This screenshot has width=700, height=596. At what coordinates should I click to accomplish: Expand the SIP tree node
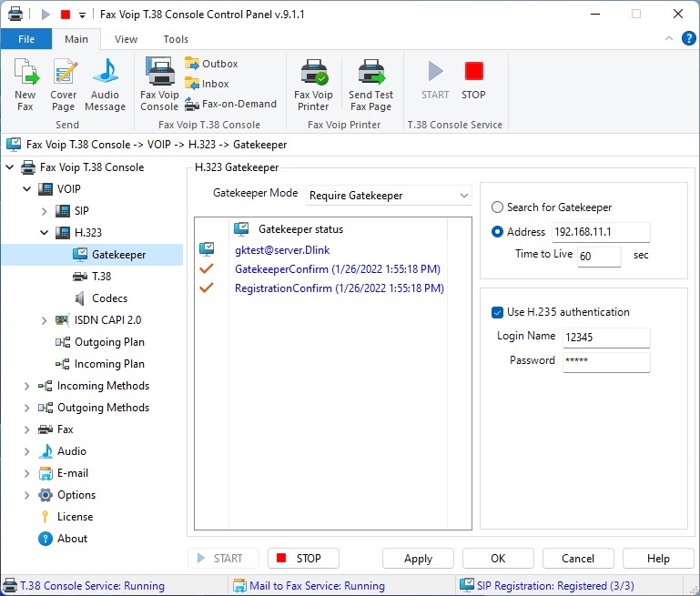[x=45, y=211]
